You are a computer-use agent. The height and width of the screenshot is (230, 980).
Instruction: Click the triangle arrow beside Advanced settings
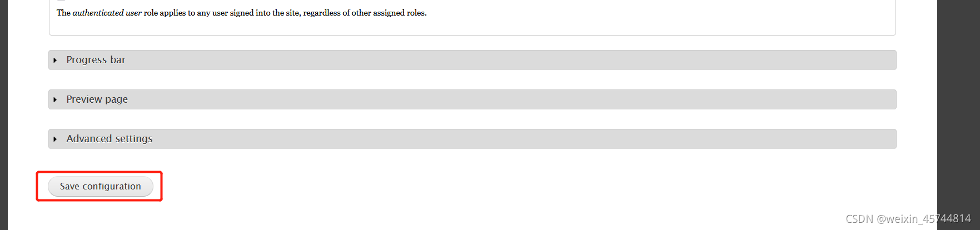point(55,139)
